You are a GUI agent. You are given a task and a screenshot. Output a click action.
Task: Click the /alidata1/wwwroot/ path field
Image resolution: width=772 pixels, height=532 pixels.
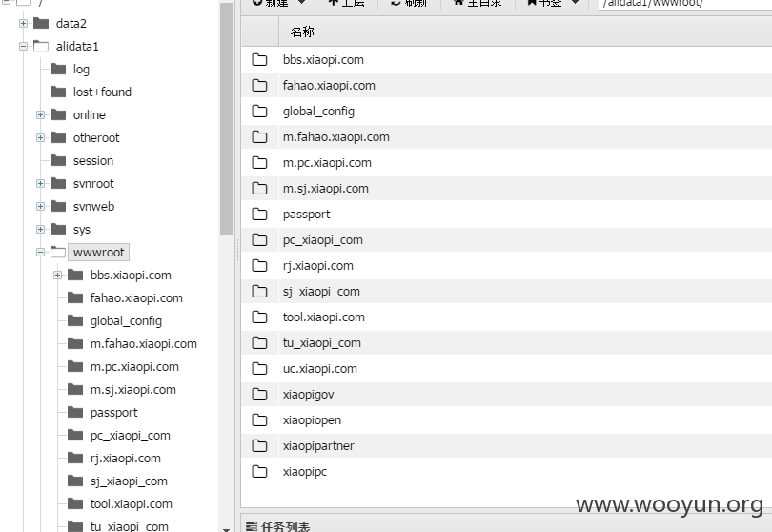[685, 4]
